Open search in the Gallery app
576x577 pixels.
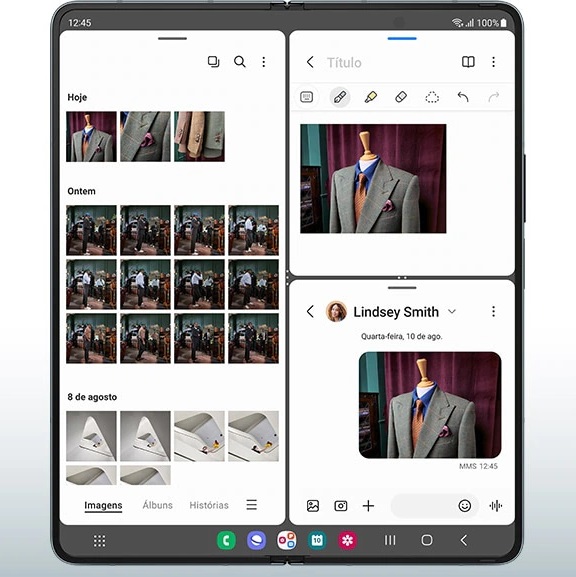[240, 61]
